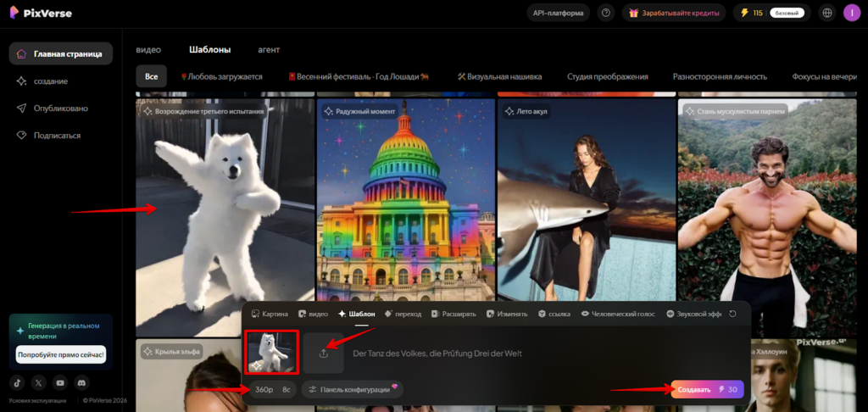Click the refresh arrow in creation toolbar
868x412 pixels.
pyautogui.click(x=732, y=314)
